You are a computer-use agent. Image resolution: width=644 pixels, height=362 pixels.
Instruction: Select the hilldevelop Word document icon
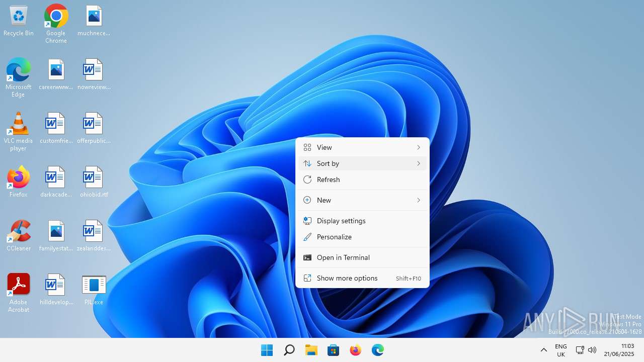point(56,290)
